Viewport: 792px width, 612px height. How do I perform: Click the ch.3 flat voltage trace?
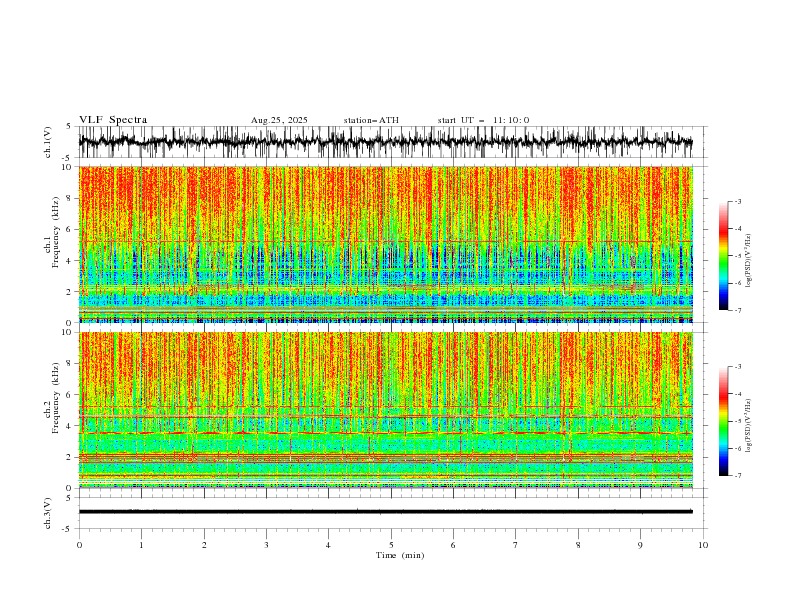click(x=385, y=512)
